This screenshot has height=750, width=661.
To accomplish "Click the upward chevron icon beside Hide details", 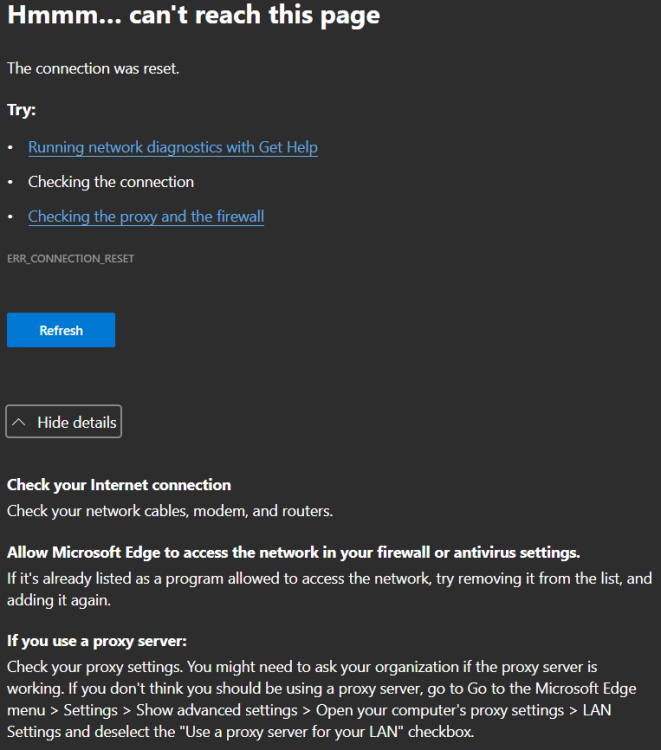I will click(19, 422).
